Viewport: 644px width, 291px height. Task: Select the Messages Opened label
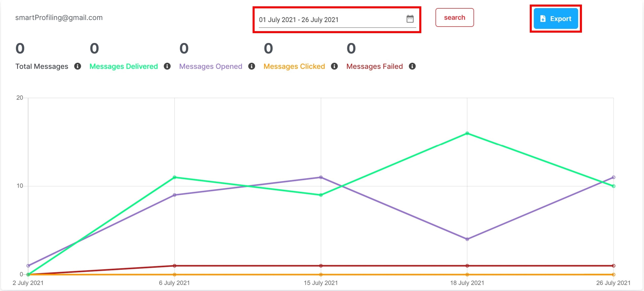click(x=210, y=66)
